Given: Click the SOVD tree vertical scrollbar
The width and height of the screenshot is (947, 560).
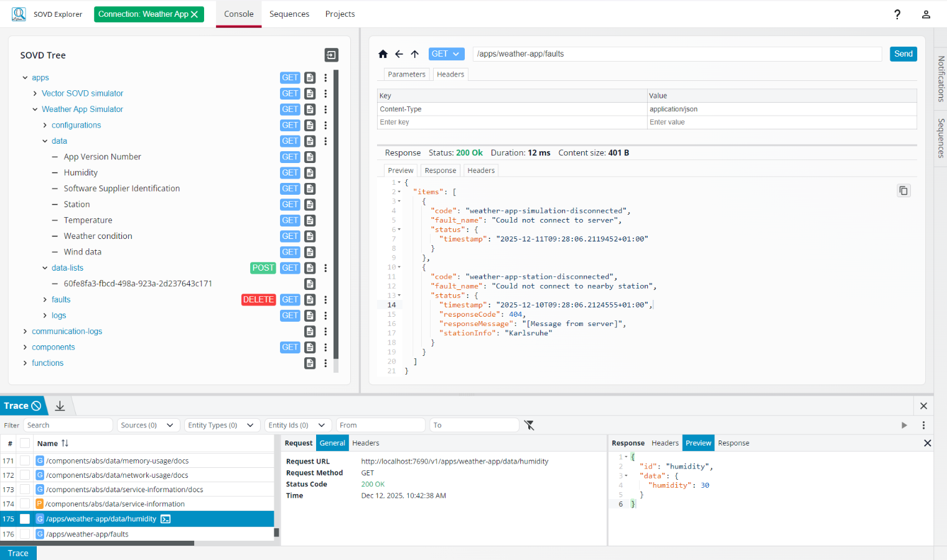Looking at the screenshot, I should 336,215.
